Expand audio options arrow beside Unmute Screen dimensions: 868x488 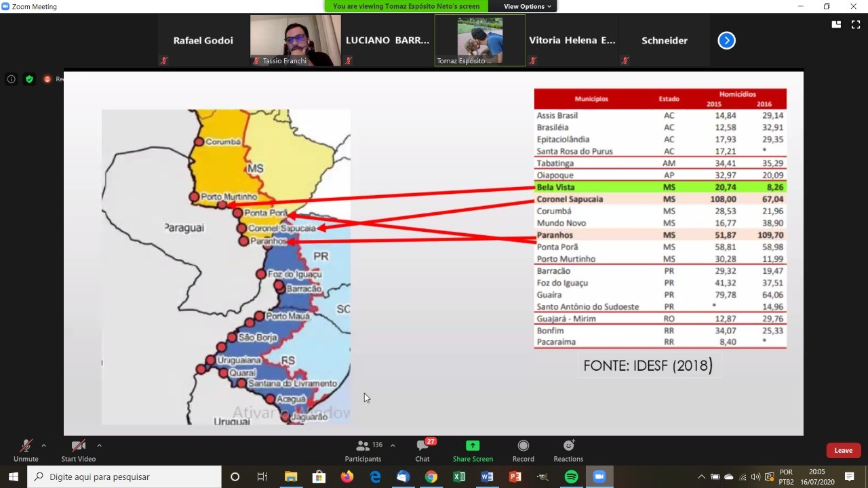(44, 445)
